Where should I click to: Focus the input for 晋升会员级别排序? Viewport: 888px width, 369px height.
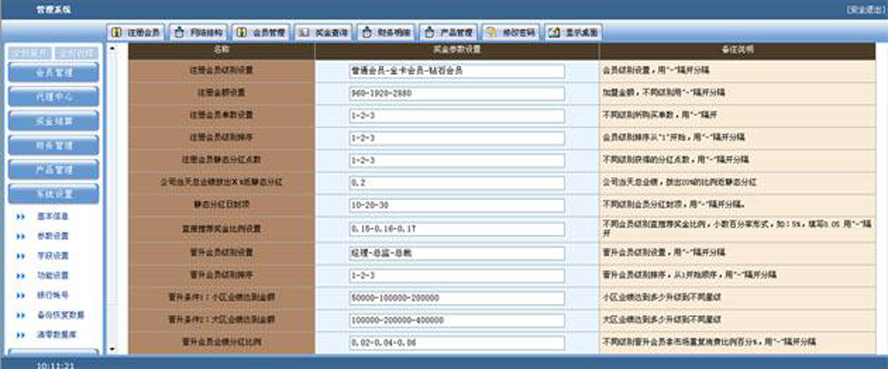point(456,276)
